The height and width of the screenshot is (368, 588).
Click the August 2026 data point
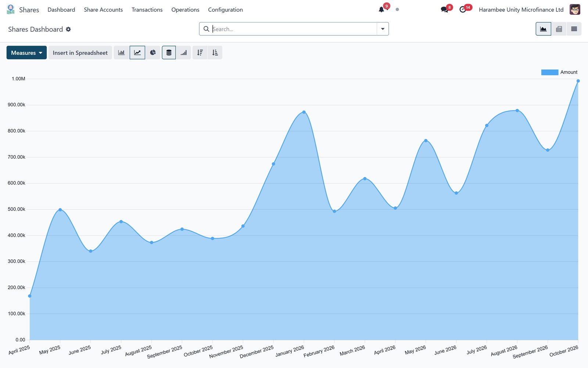(517, 110)
